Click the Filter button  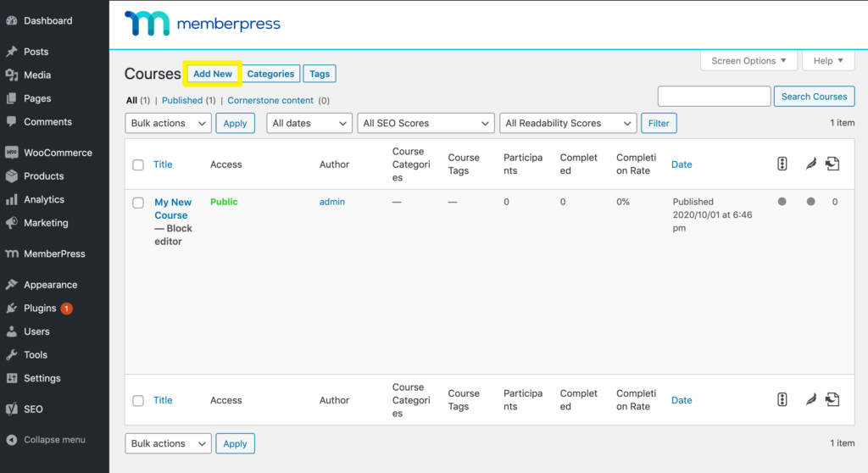tap(659, 123)
